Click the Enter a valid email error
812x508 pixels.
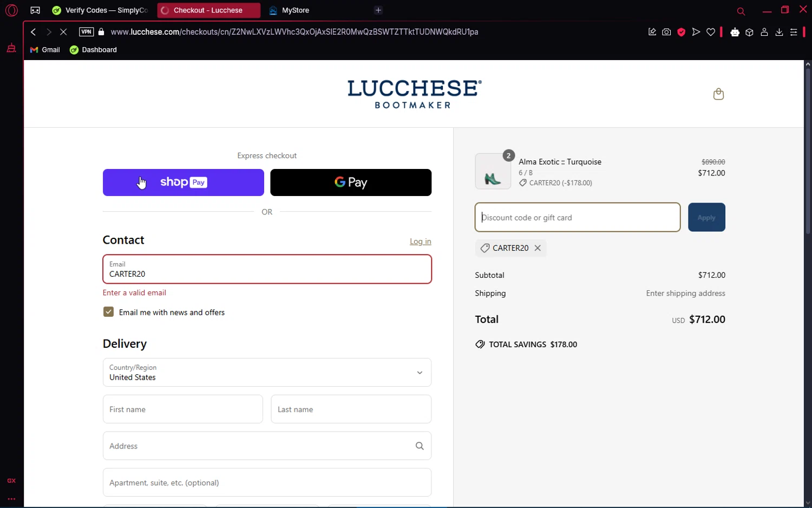[134, 292]
